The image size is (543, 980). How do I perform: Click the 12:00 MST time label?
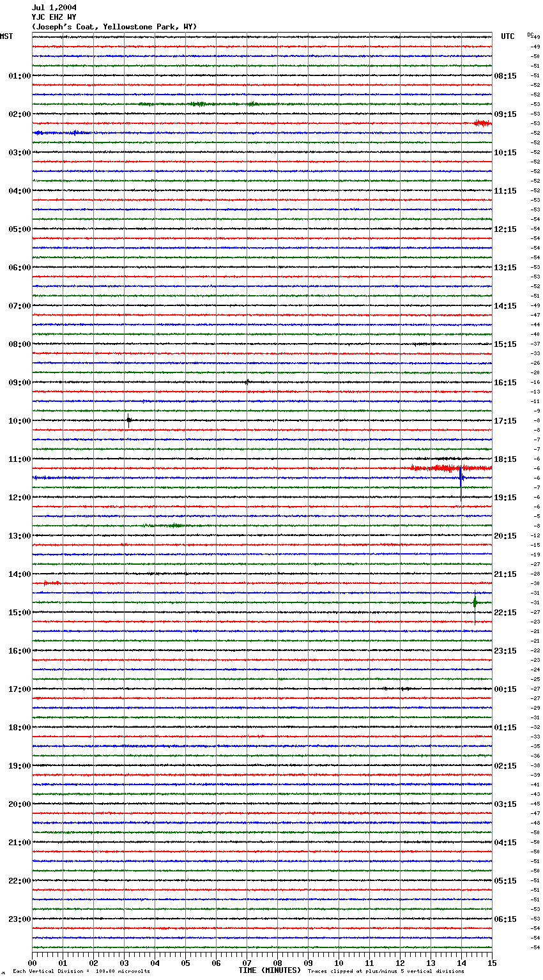20,498
